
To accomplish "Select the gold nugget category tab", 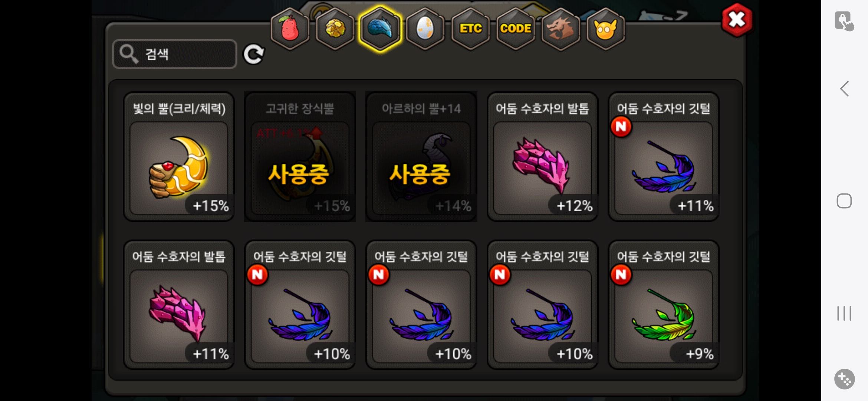I will coord(335,29).
